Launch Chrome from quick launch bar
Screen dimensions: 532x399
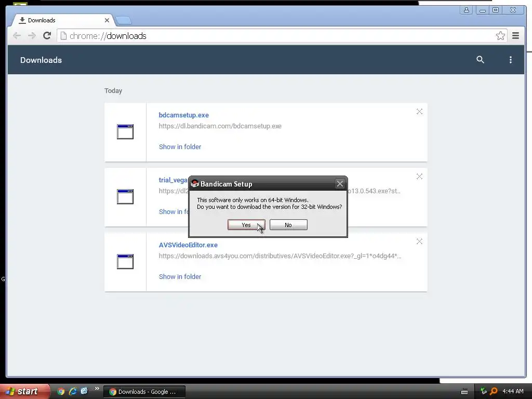[x=61, y=391]
